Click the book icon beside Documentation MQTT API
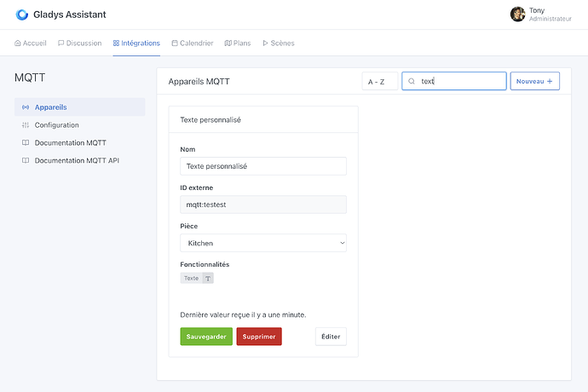 26,160
